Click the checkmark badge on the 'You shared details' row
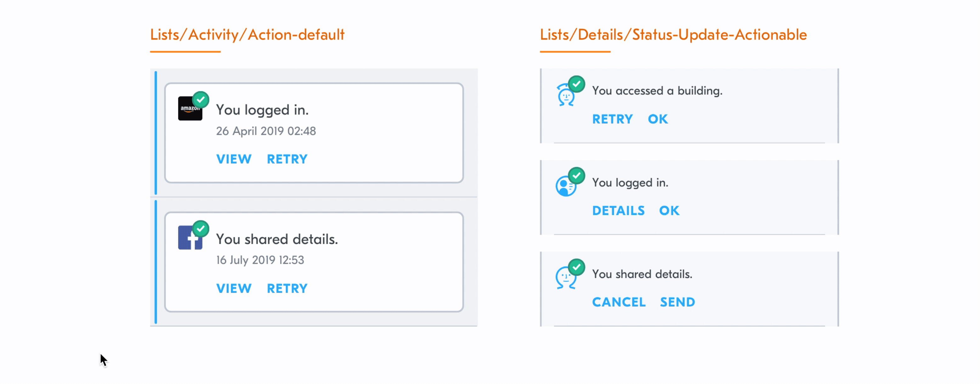980x384 pixels. click(x=576, y=267)
